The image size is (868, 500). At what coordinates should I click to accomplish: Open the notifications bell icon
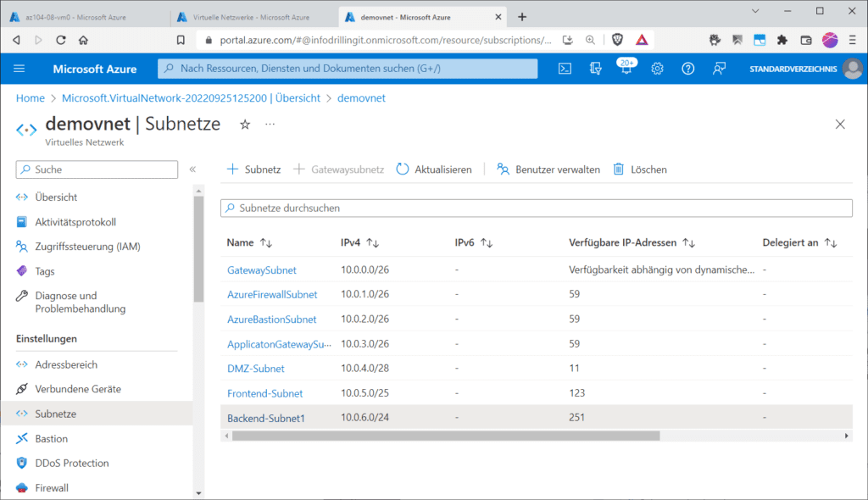point(626,68)
